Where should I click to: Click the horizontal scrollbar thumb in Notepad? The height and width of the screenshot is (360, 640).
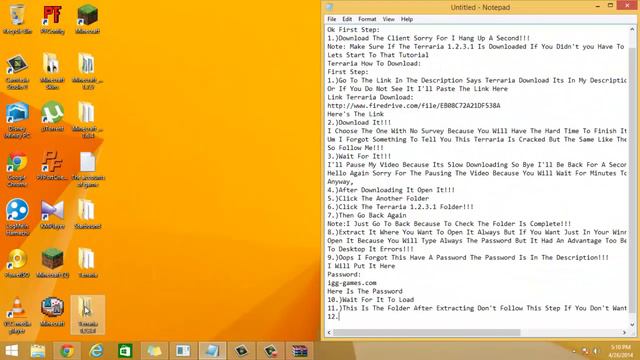click(x=427, y=333)
